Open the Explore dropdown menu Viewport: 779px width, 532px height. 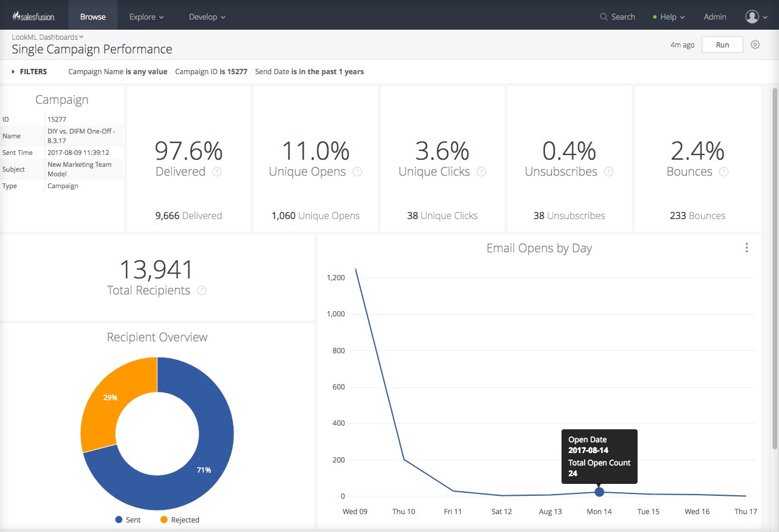click(146, 17)
